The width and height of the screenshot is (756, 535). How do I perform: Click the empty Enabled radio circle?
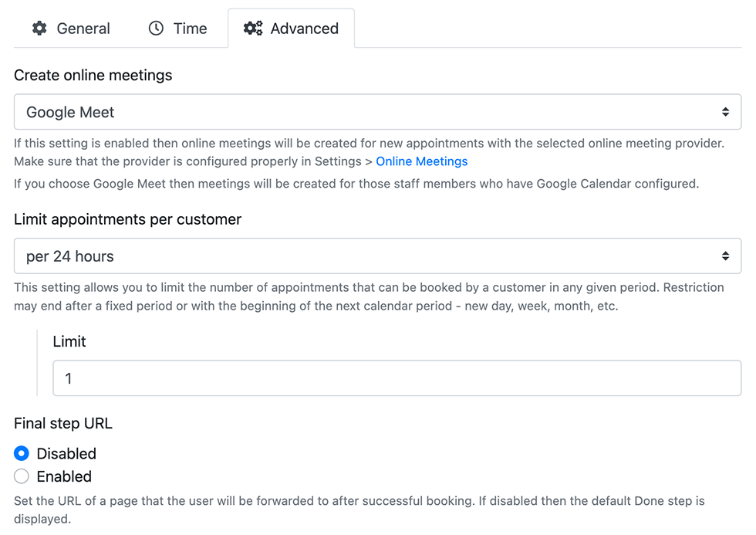(22, 476)
